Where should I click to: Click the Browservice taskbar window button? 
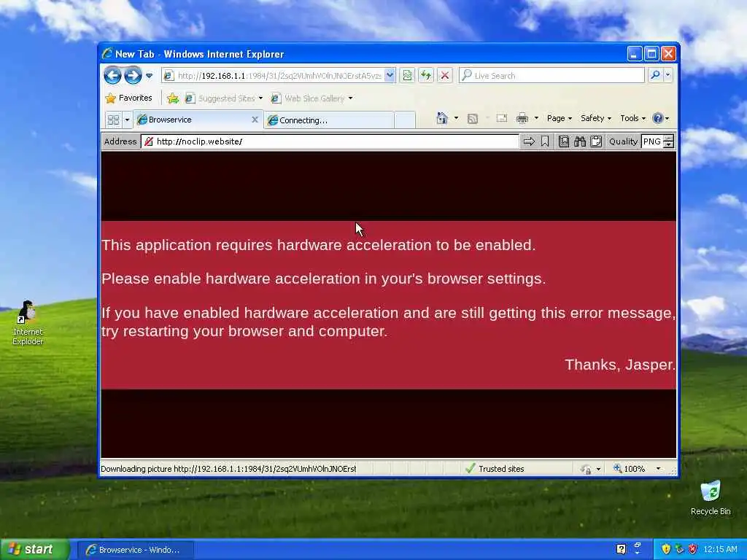tap(136, 550)
